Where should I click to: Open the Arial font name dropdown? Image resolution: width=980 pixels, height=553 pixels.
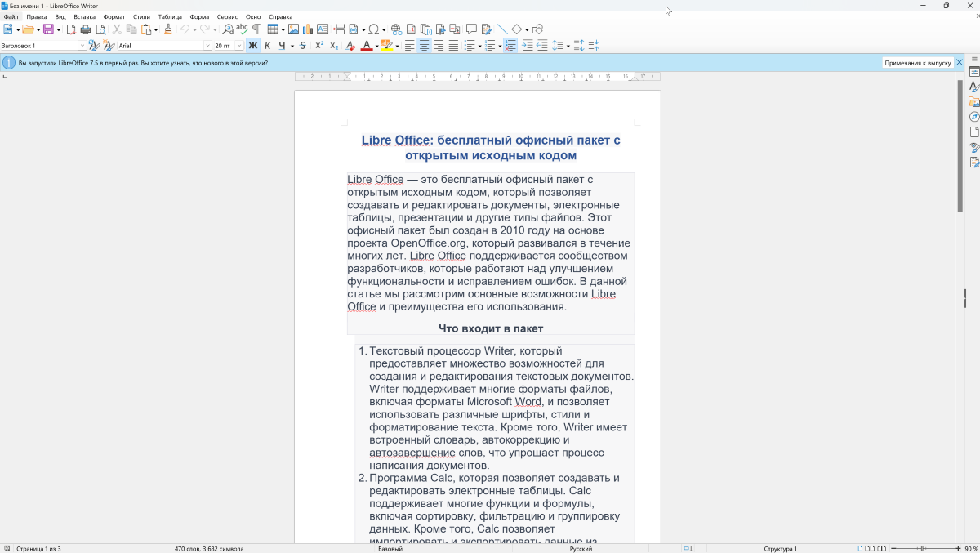pos(208,46)
